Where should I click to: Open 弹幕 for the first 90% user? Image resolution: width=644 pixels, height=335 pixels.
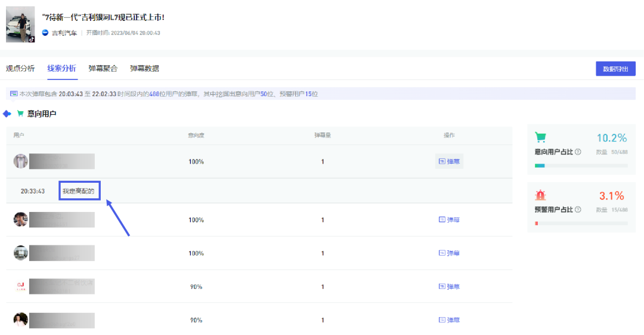pos(449,287)
